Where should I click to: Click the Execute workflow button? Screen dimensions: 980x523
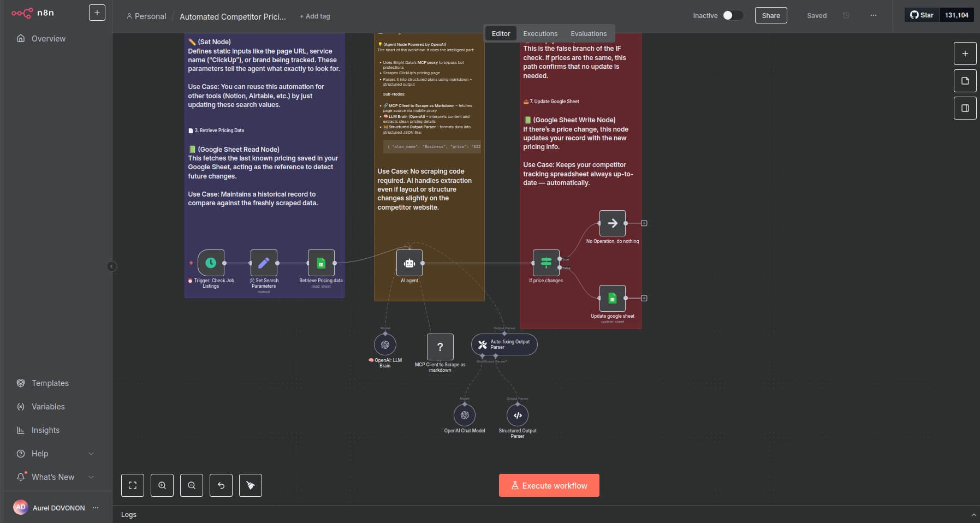pos(549,485)
